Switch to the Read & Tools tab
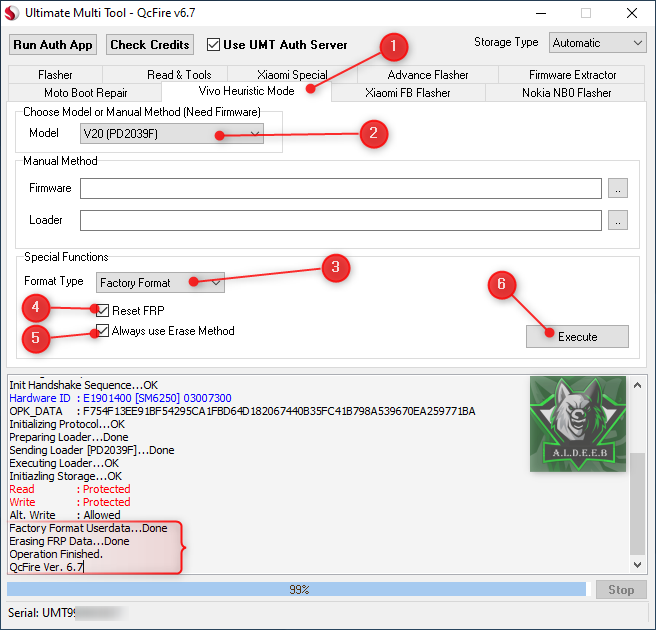Image resolution: width=656 pixels, height=630 pixels. click(x=179, y=75)
